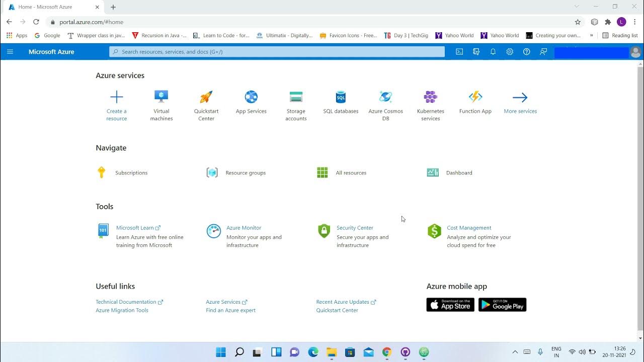Open the Security Center link
The height and width of the screenshot is (362, 644).
pyautogui.click(x=355, y=228)
